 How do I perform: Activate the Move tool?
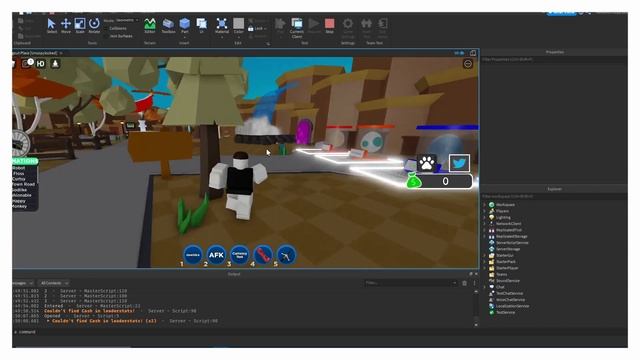[66, 26]
